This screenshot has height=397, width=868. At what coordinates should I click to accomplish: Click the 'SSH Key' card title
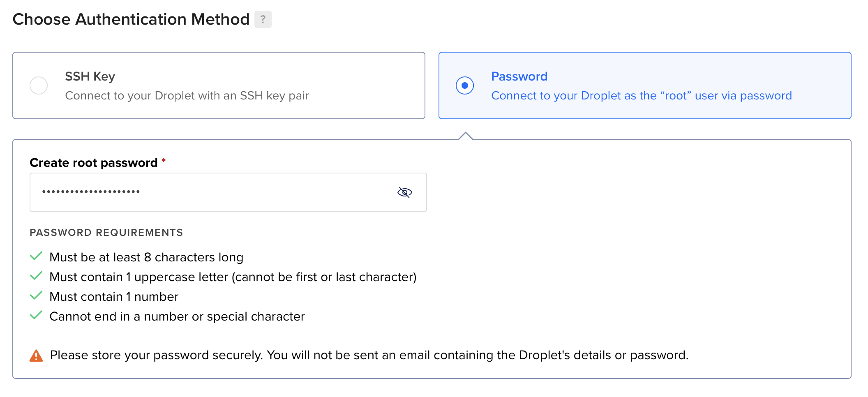[90, 76]
